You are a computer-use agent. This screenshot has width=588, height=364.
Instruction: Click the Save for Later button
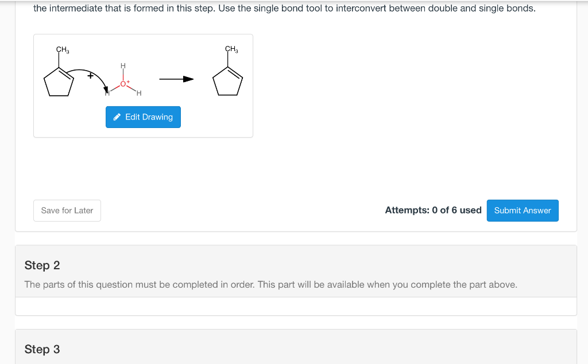[67, 210]
